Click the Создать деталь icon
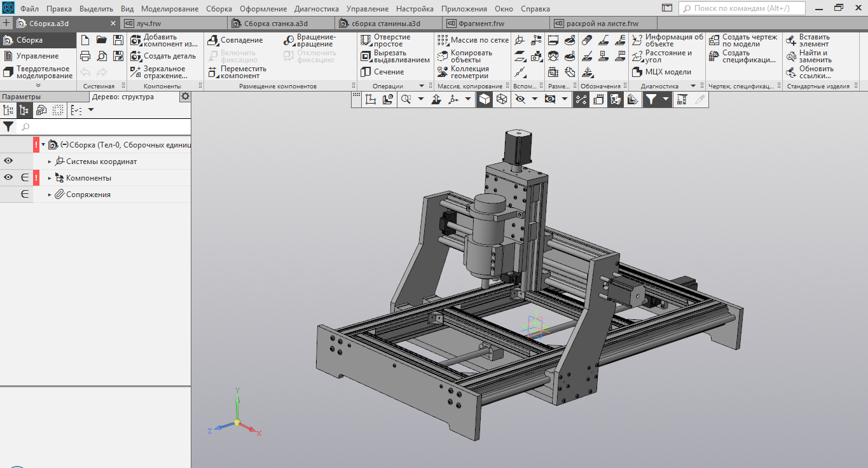This screenshot has height=468, width=868. 163,56
